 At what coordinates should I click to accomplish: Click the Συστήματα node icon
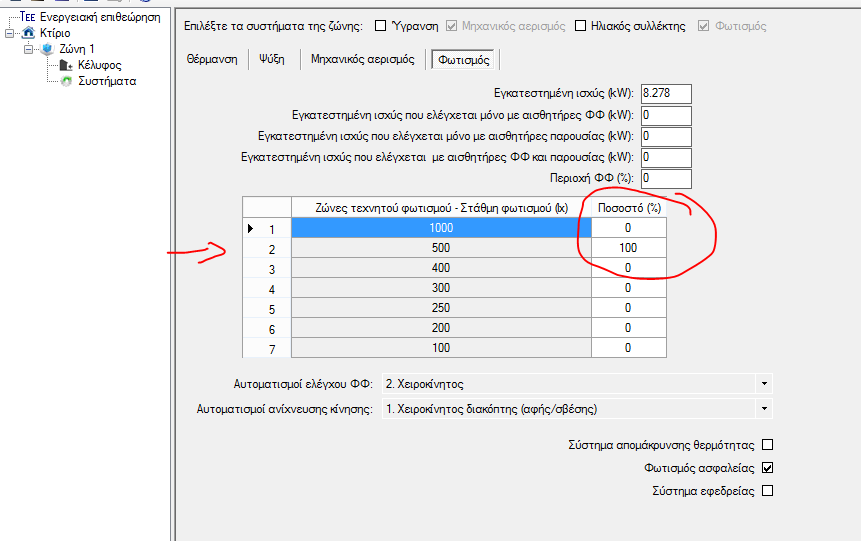point(66,81)
